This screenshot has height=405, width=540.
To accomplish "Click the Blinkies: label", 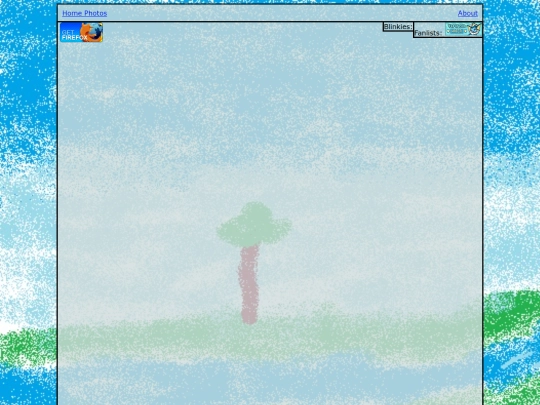I will pos(398,27).
